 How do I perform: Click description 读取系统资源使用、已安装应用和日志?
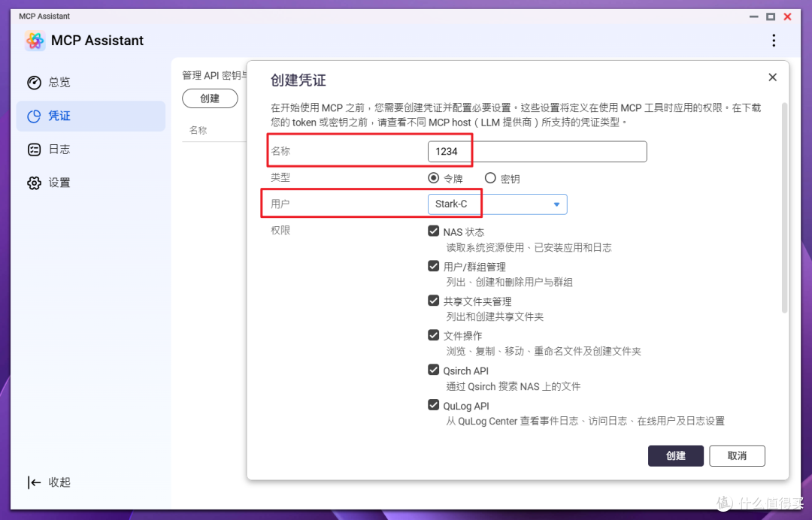[529, 248]
